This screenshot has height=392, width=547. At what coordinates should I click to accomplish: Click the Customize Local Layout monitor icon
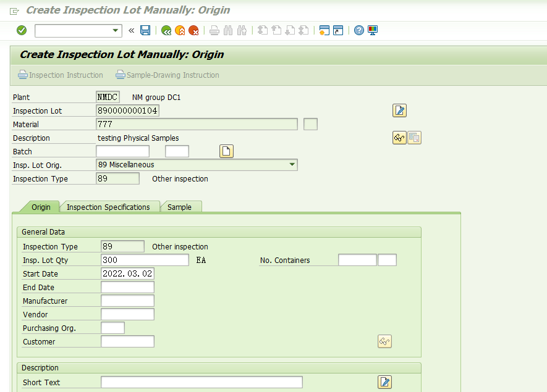tap(373, 31)
